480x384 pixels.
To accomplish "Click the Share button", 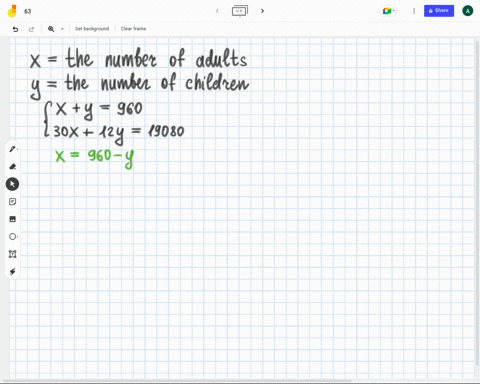I will point(439,11).
